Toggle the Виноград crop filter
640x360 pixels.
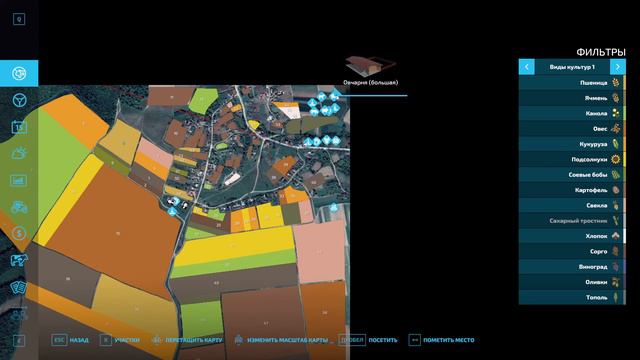point(572,267)
